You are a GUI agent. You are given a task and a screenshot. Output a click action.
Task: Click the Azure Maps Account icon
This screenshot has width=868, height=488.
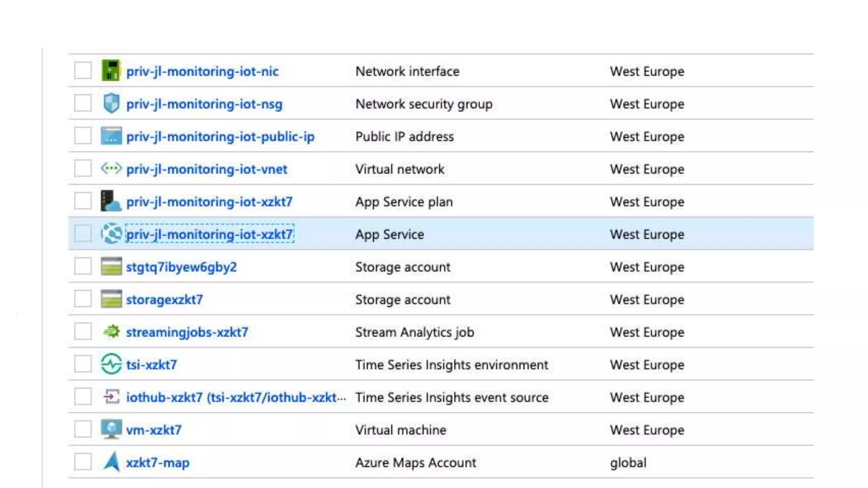coord(111,462)
